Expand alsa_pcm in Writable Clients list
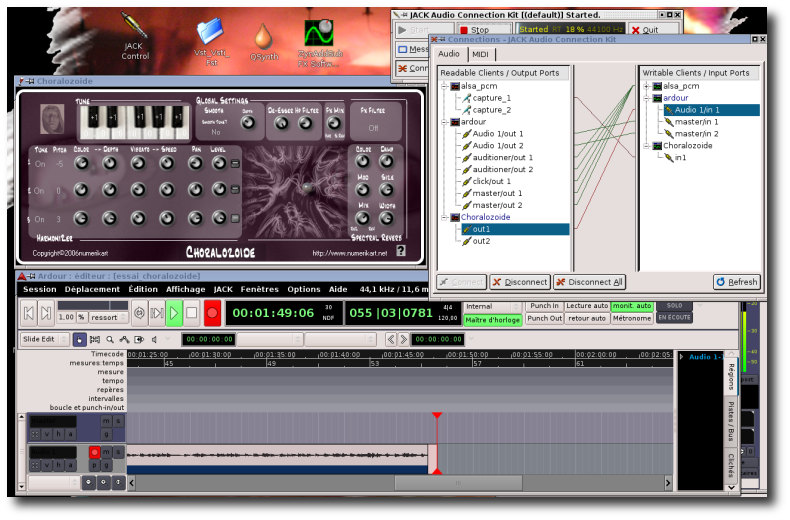This screenshot has width=790, height=520. pyautogui.click(x=646, y=87)
